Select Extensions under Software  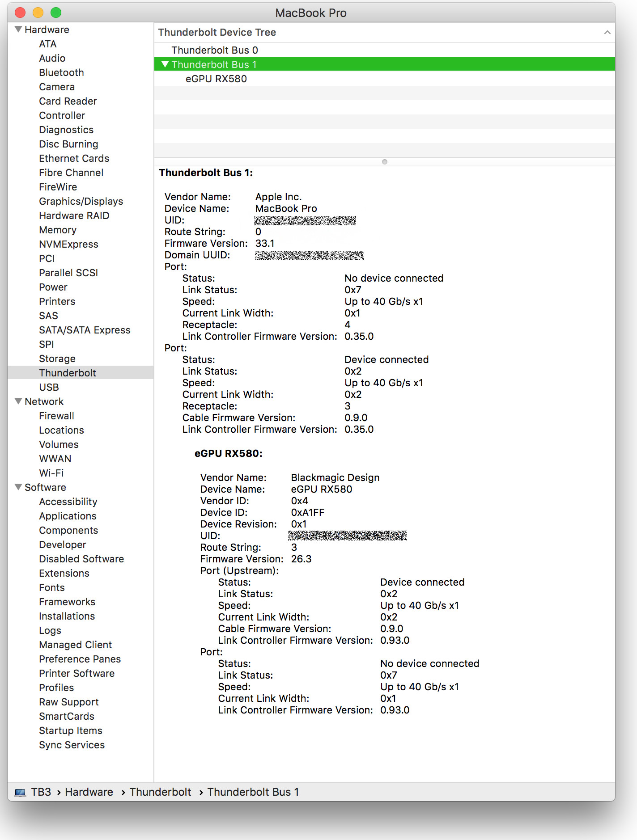[x=64, y=573]
